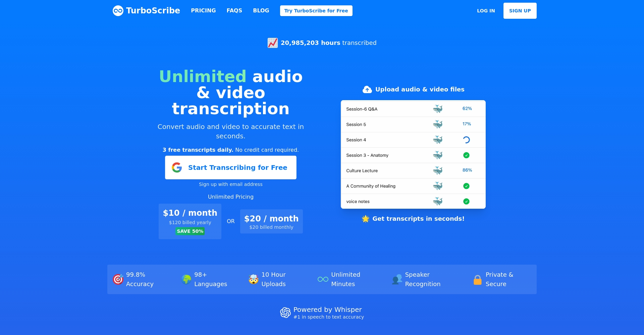The width and height of the screenshot is (644, 335).
Task: Click the Private & Secure label
Action: [499, 279]
